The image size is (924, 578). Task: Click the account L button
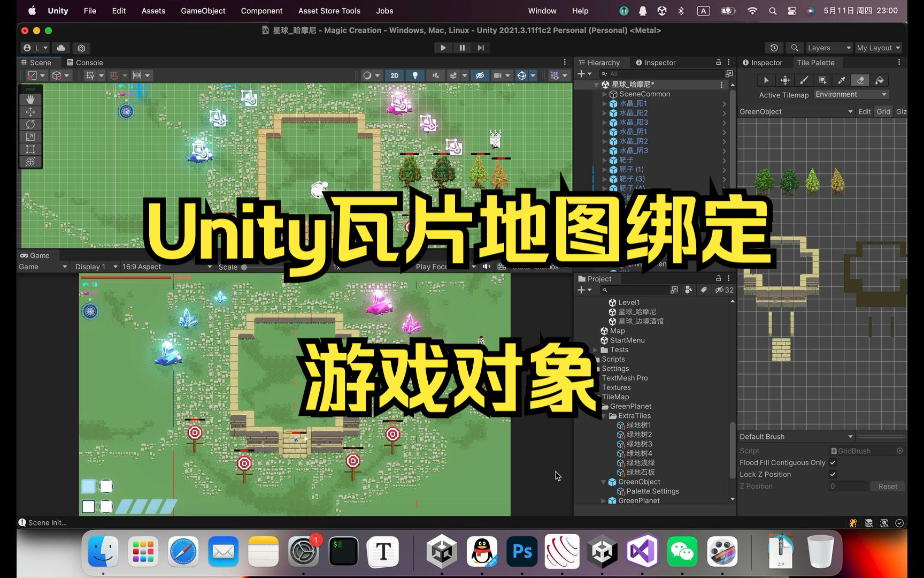click(36, 48)
